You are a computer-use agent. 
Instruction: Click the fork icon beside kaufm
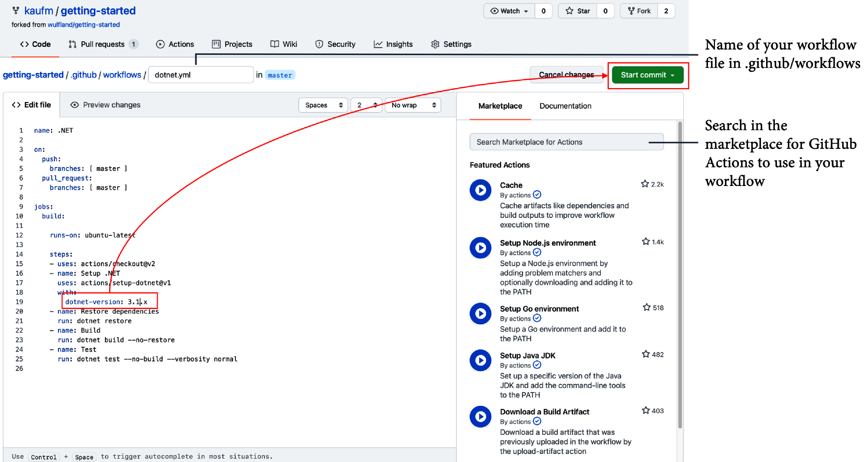click(x=15, y=11)
